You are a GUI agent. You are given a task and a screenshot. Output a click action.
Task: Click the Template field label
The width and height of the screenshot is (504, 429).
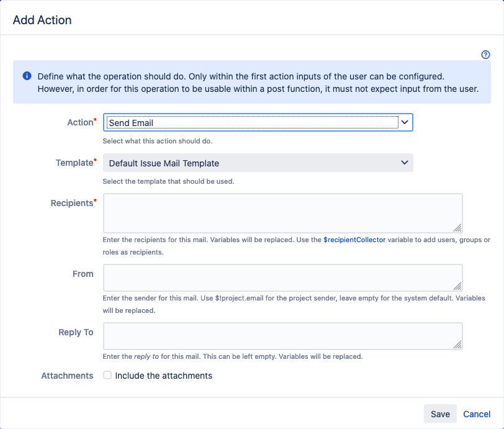coord(74,163)
